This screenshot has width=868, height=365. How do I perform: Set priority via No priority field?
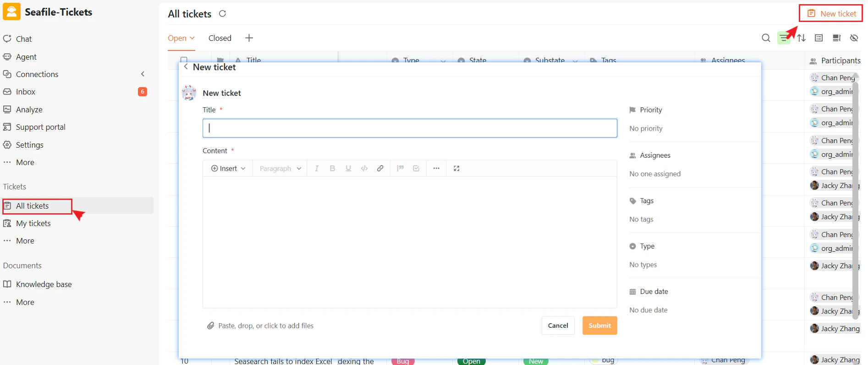pos(646,128)
